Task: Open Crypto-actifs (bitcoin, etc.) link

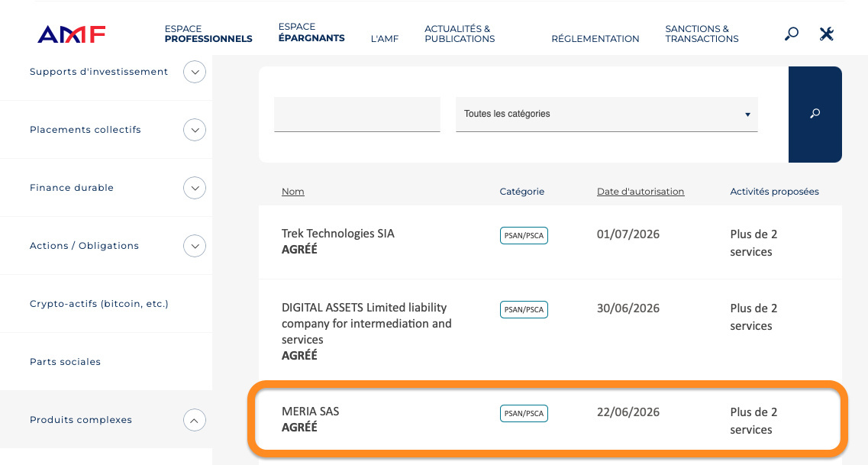Action: (x=99, y=304)
